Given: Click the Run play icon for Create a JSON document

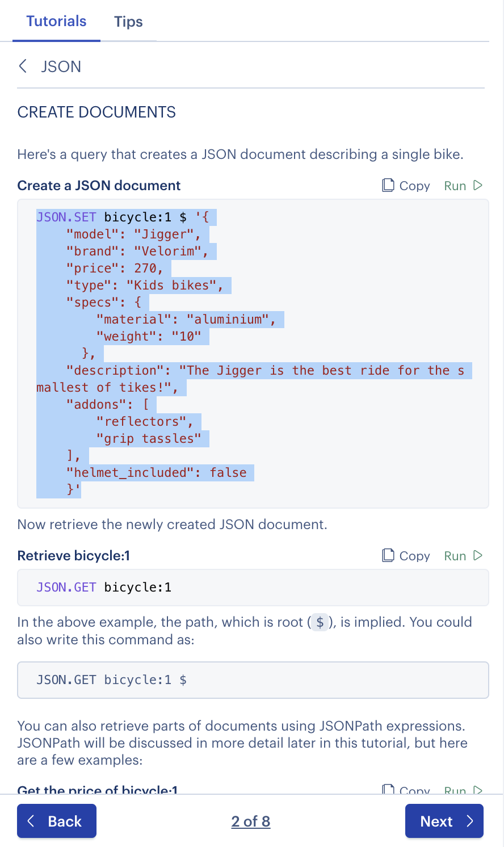Looking at the screenshot, I should click(x=478, y=185).
